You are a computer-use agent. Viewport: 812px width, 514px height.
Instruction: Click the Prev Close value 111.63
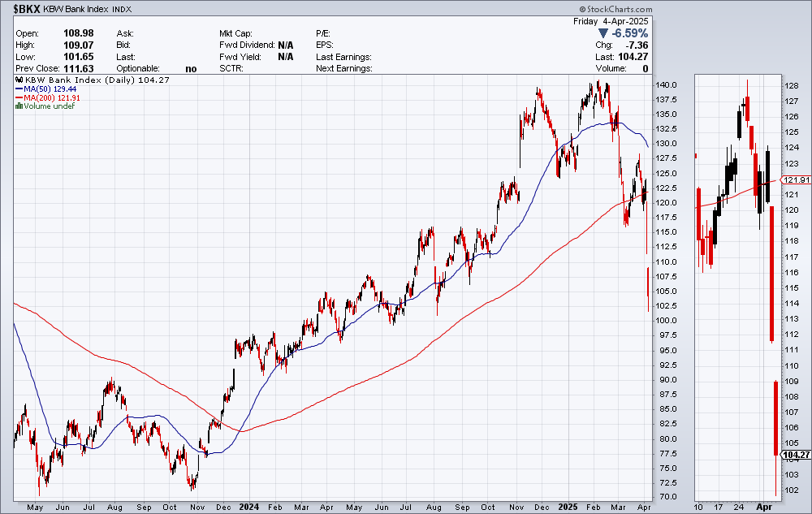tap(79, 68)
